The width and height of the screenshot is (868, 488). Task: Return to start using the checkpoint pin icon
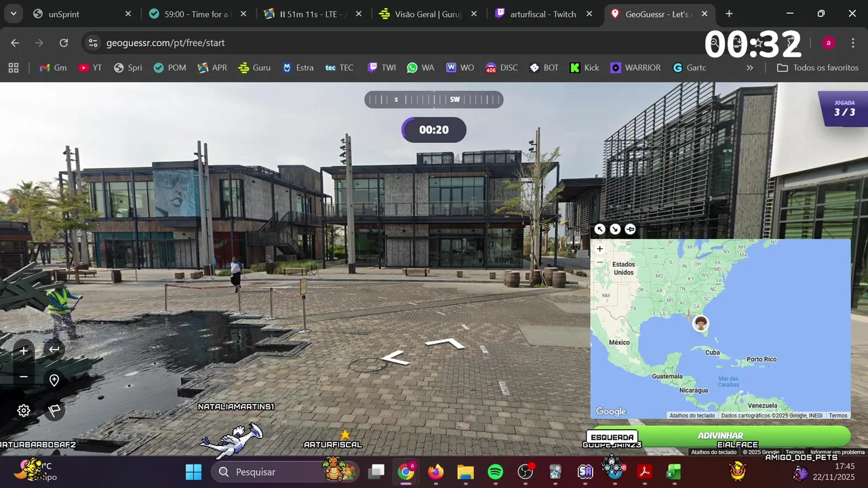coord(54,380)
